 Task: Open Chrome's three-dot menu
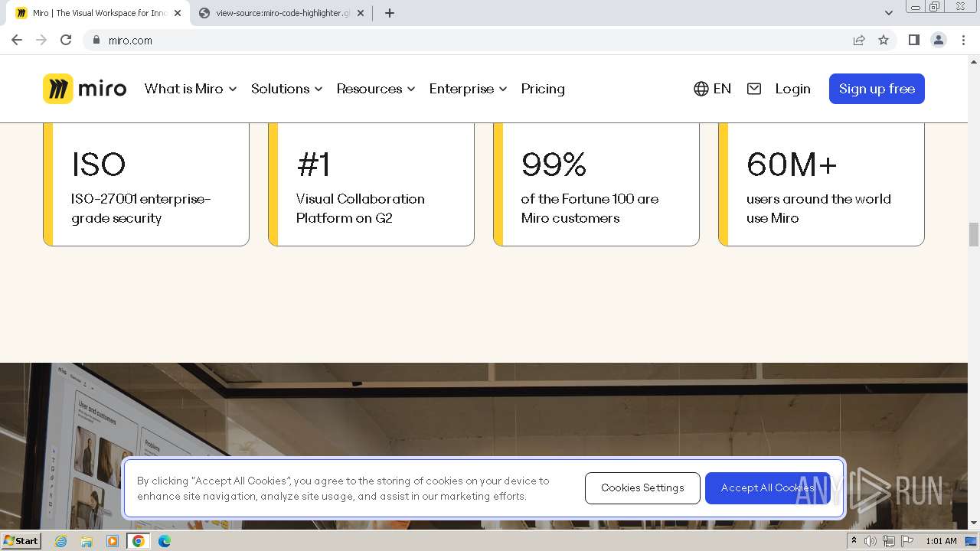963,40
